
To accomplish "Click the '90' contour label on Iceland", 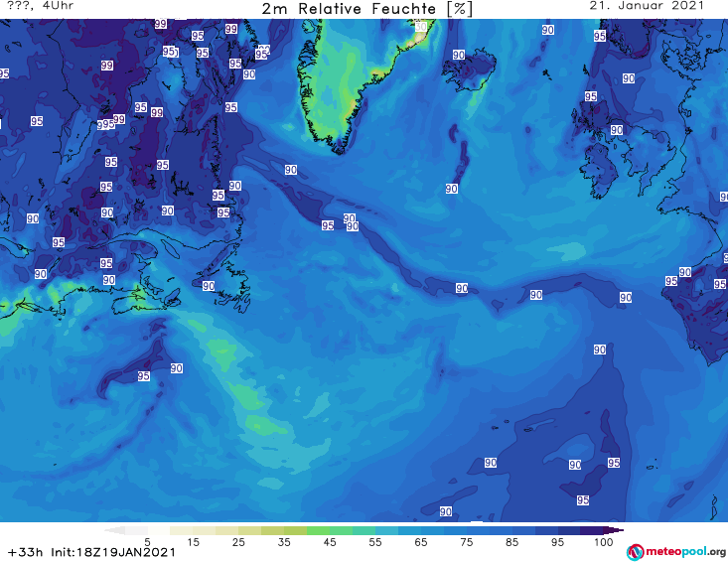I will click(x=459, y=55).
